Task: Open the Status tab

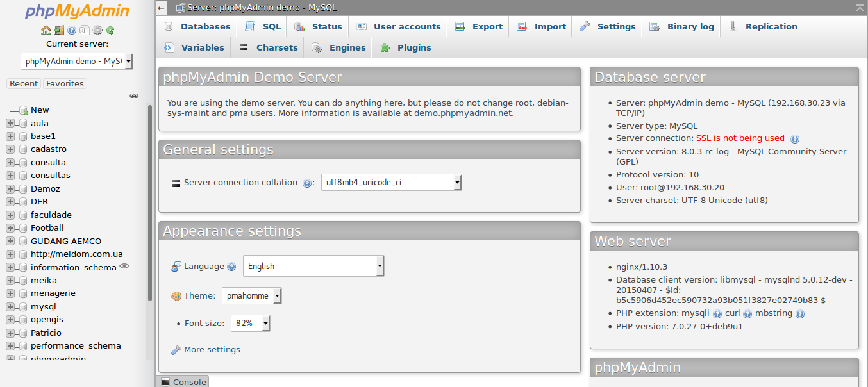Action: (319, 27)
